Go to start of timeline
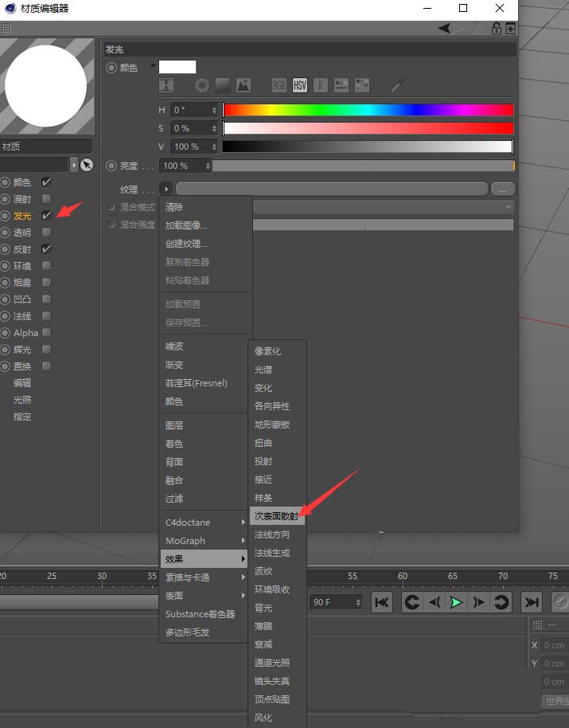The image size is (569, 728). tap(382, 602)
